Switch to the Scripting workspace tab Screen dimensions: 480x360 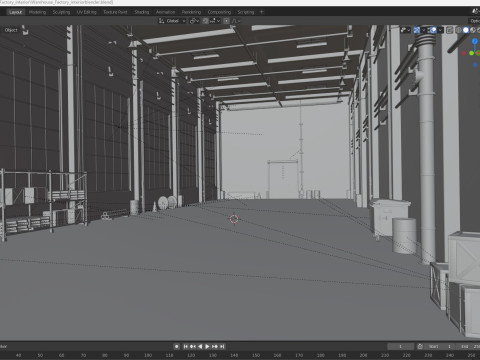pos(246,12)
